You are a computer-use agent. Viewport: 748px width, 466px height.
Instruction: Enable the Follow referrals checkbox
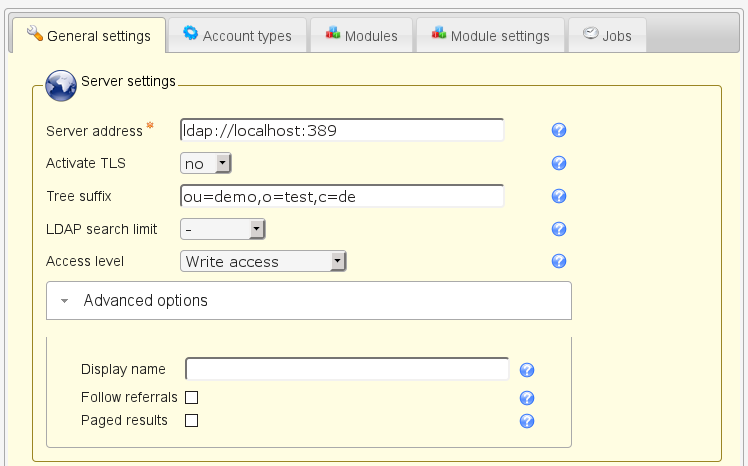[x=192, y=397]
